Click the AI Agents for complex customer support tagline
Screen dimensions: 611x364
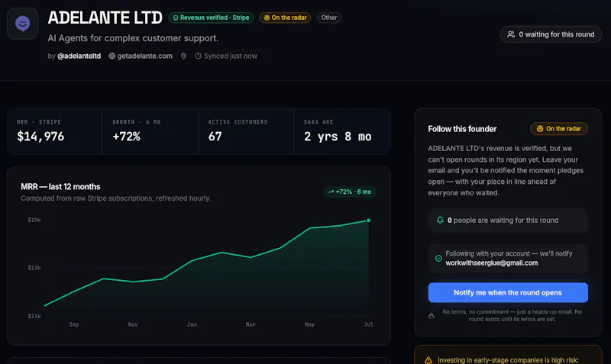tap(133, 38)
